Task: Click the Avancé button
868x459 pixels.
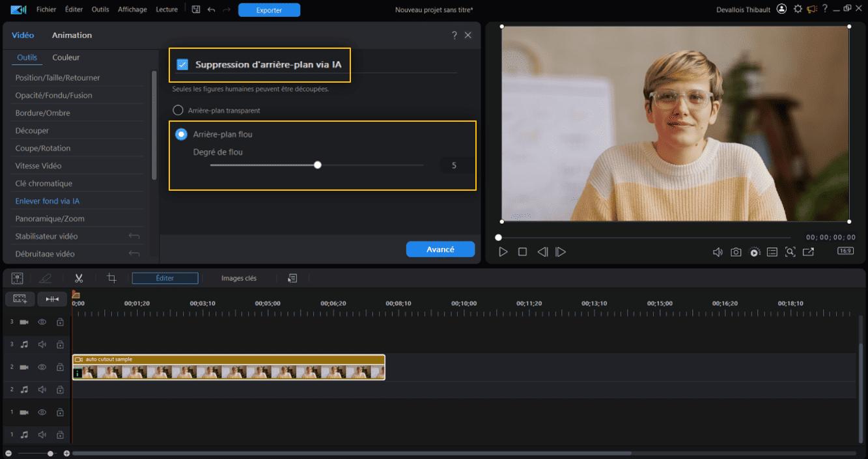Action: (440, 249)
